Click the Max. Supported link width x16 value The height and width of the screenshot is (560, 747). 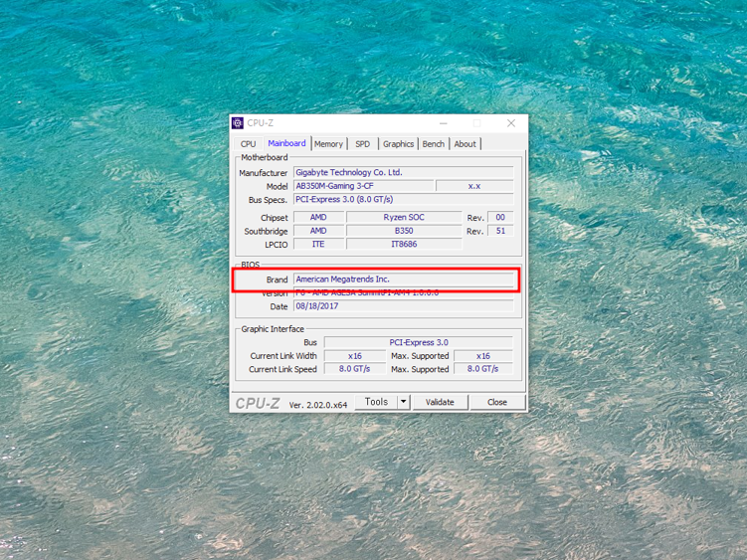tap(483, 356)
